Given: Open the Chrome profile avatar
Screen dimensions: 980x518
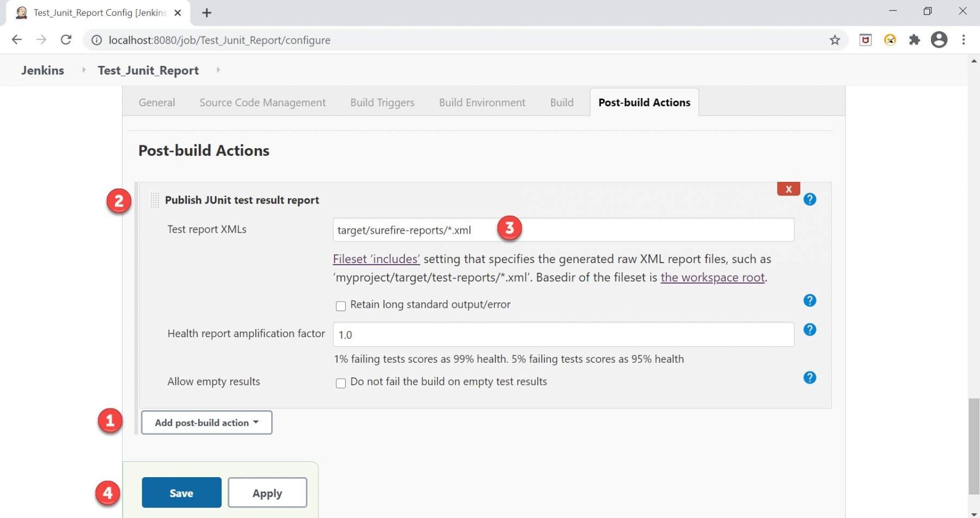Looking at the screenshot, I should click(x=939, y=40).
